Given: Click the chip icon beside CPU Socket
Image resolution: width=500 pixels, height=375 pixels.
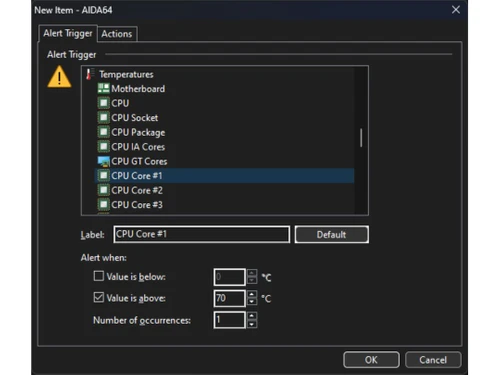Looking at the screenshot, I should pos(103,117).
